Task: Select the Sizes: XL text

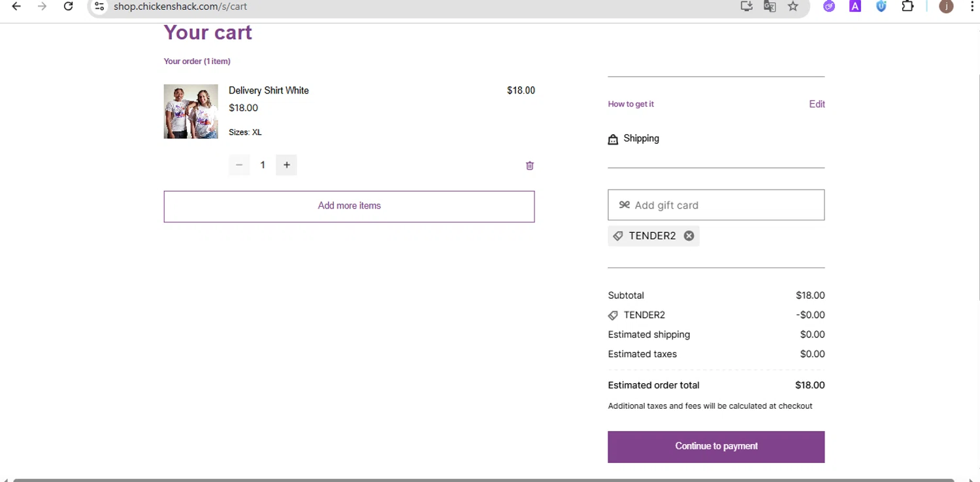Action: point(245,132)
